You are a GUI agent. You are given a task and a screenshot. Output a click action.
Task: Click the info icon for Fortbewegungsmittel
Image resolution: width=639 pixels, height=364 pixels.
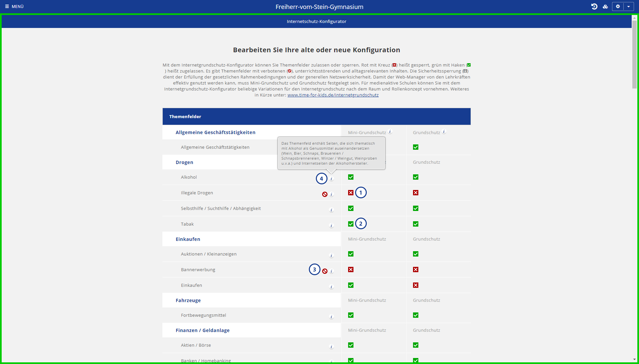point(331,317)
